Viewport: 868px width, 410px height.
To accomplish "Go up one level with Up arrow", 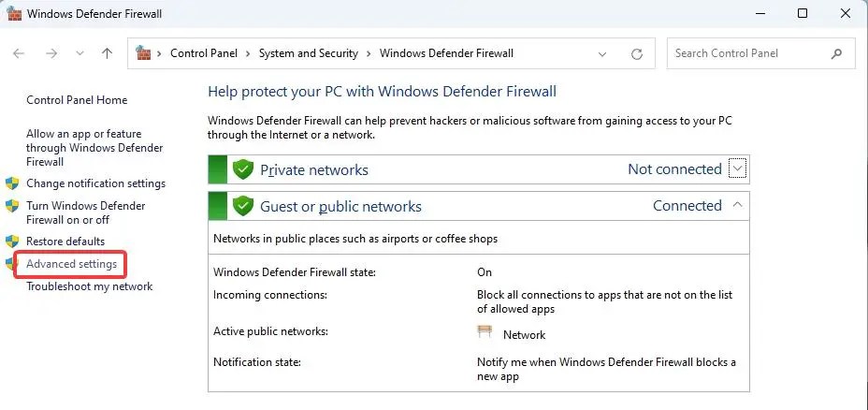I will point(107,53).
